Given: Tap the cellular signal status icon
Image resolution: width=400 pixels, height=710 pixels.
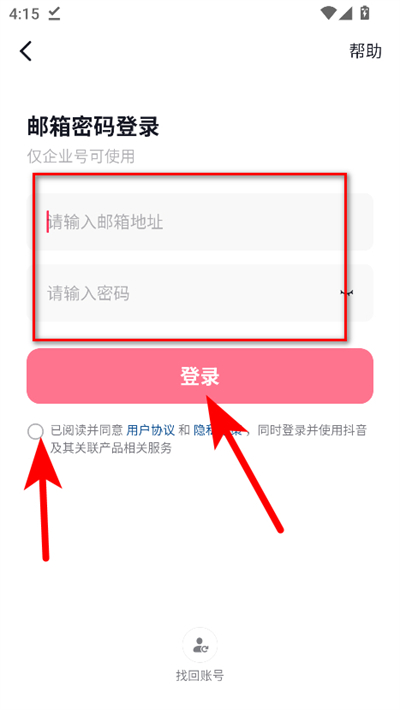Looking at the screenshot, I should (346, 14).
